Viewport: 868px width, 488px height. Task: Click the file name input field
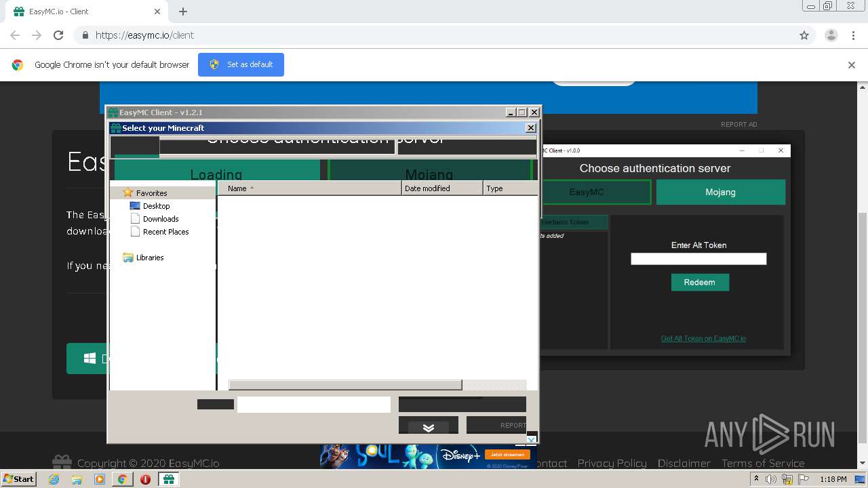coord(314,405)
